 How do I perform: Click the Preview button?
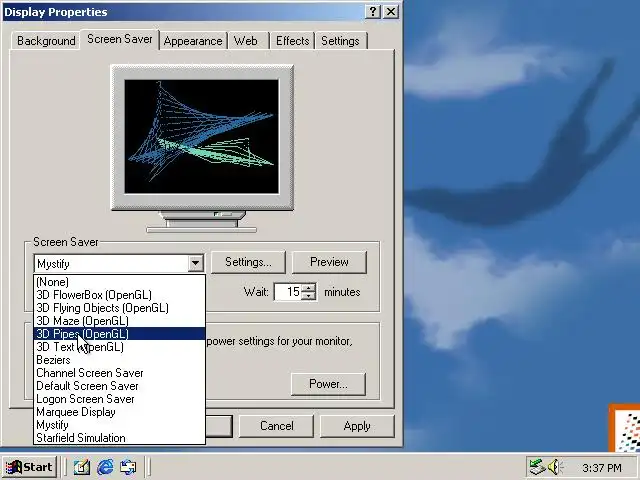329,262
